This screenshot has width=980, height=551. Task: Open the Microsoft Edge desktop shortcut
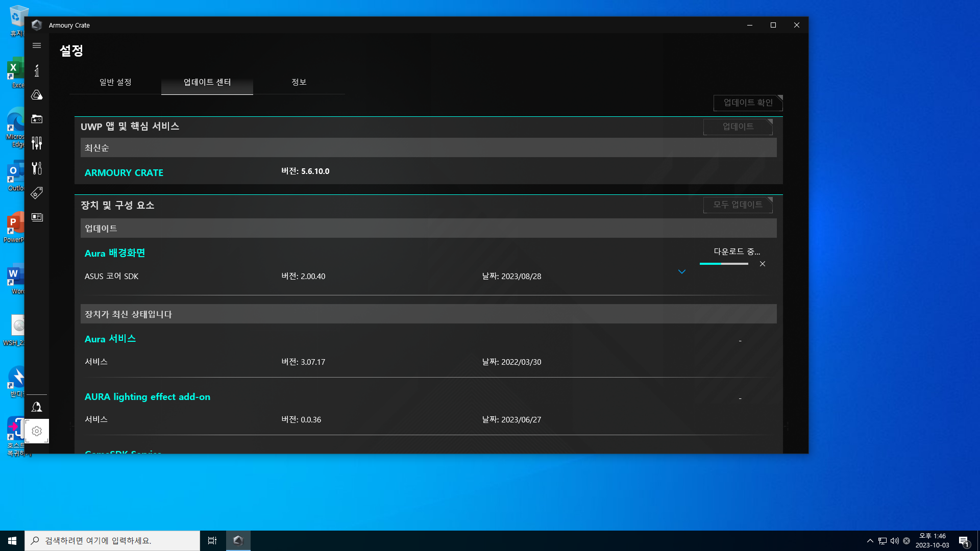coord(16,128)
